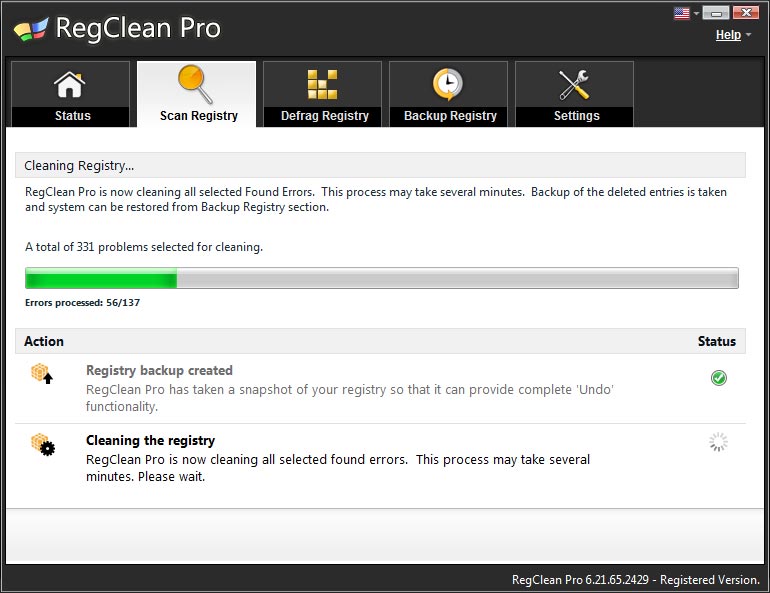Click the Cleaning Registry header bar
The height and width of the screenshot is (593, 770).
[380, 165]
